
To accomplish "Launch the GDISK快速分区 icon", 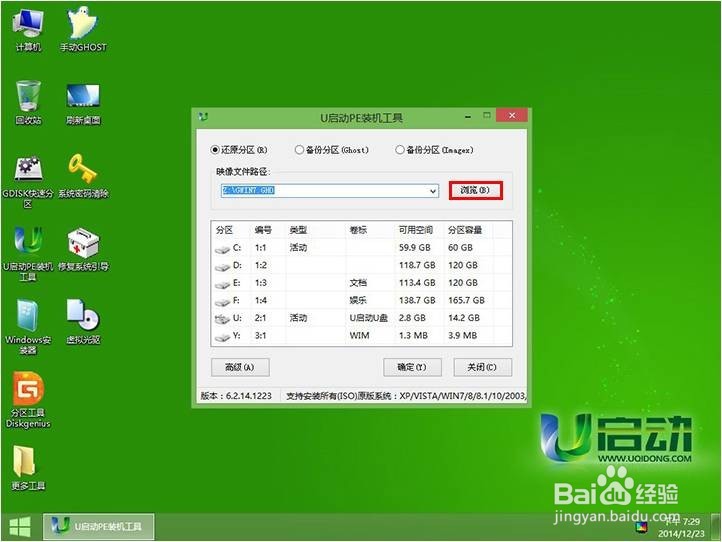I will pyautogui.click(x=28, y=181).
